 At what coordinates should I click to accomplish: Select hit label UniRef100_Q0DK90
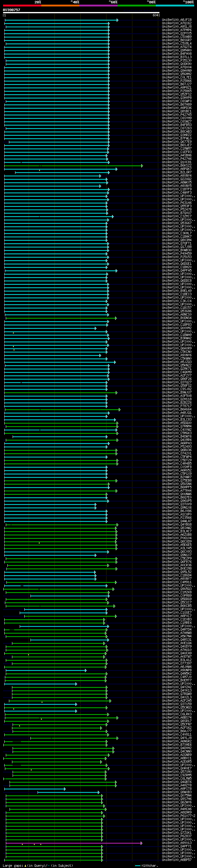coord(177,64)
